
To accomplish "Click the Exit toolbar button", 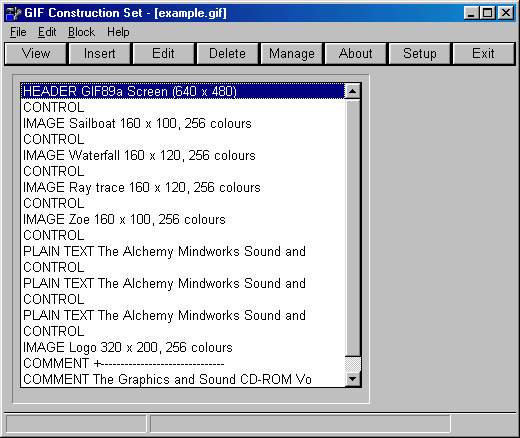I will [483, 53].
